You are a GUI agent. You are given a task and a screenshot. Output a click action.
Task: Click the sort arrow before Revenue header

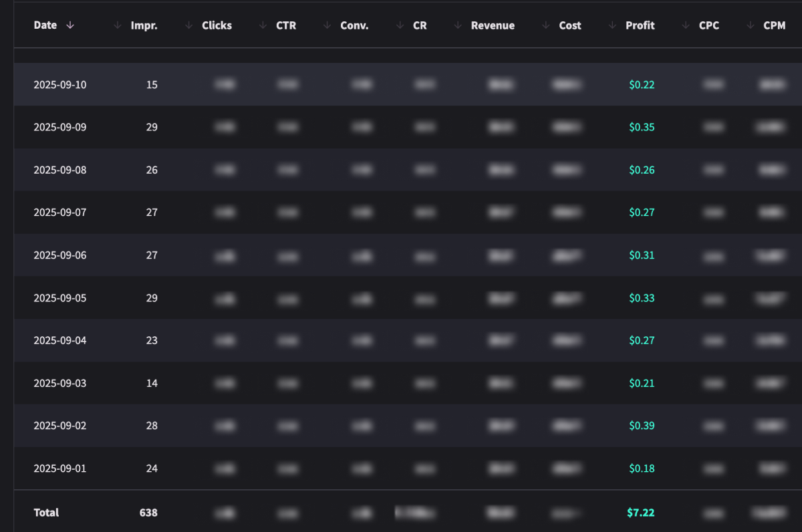[x=458, y=25]
